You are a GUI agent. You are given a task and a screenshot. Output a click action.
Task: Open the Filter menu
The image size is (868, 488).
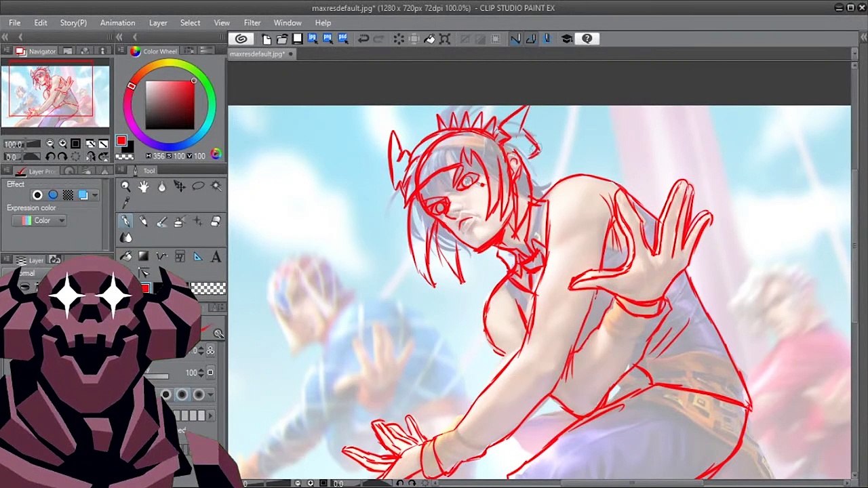pyautogui.click(x=252, y=22)
